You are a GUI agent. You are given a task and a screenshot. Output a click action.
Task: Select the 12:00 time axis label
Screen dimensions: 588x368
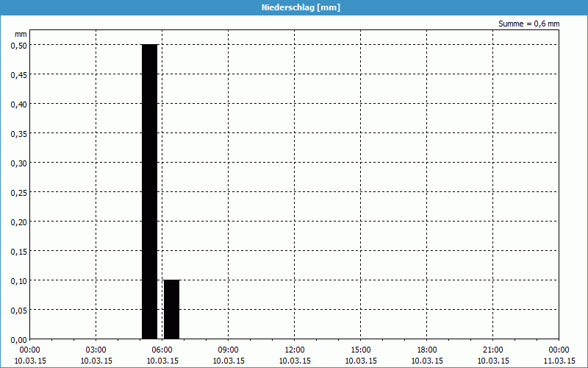pos(294,350)
